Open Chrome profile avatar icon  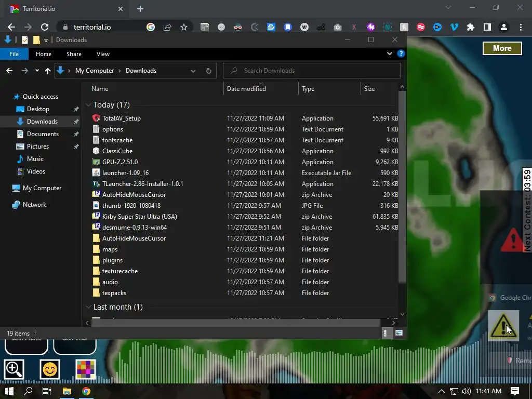click(504, 27)
